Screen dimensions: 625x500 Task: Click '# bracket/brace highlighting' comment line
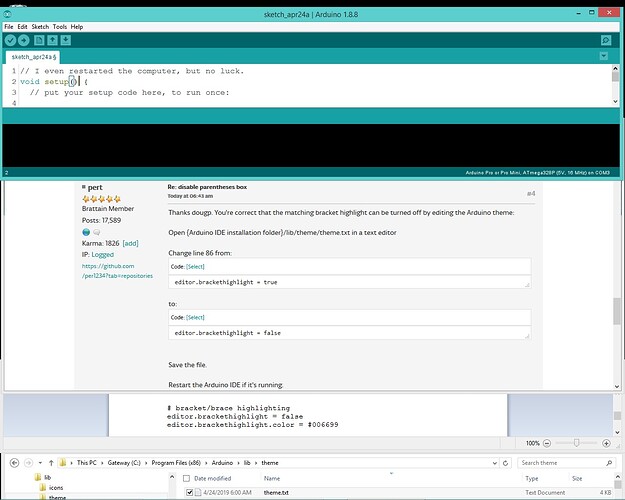click(x=228, y=408)
